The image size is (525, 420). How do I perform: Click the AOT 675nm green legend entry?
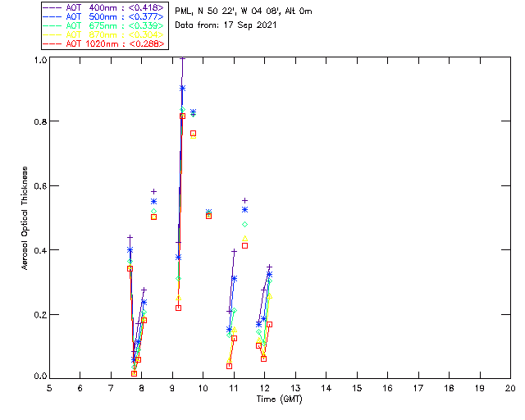click(x=103, y=25)
